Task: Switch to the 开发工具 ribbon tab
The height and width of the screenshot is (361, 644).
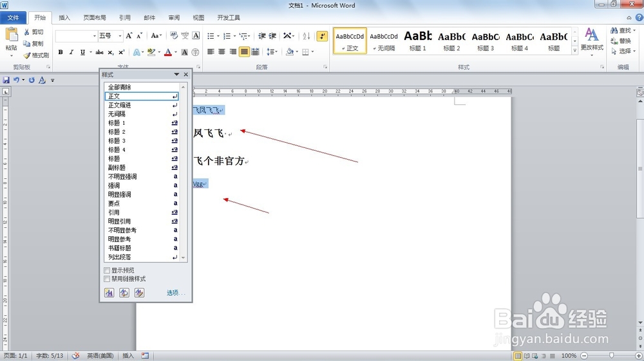Action: pyautogui.click(x=229, y=17)
